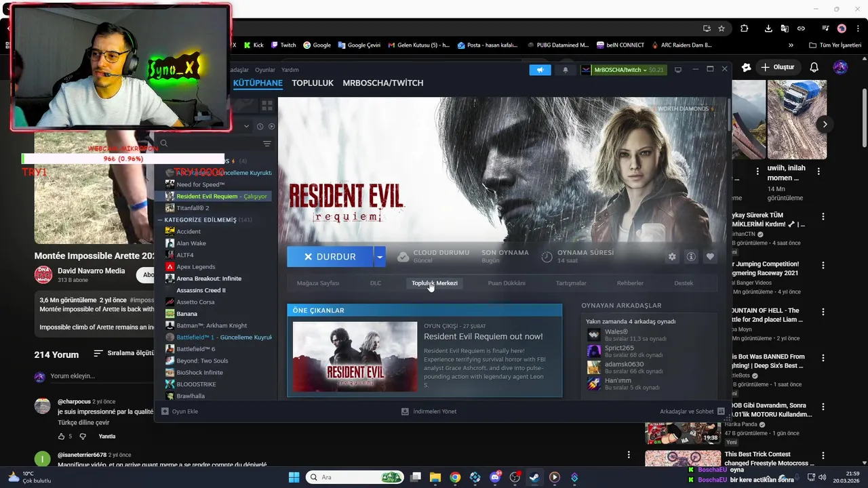Open Twitch bookmark in Chrome bar
Image resolution: width=868 pixels, height=488 pixels.
(283, 45)
